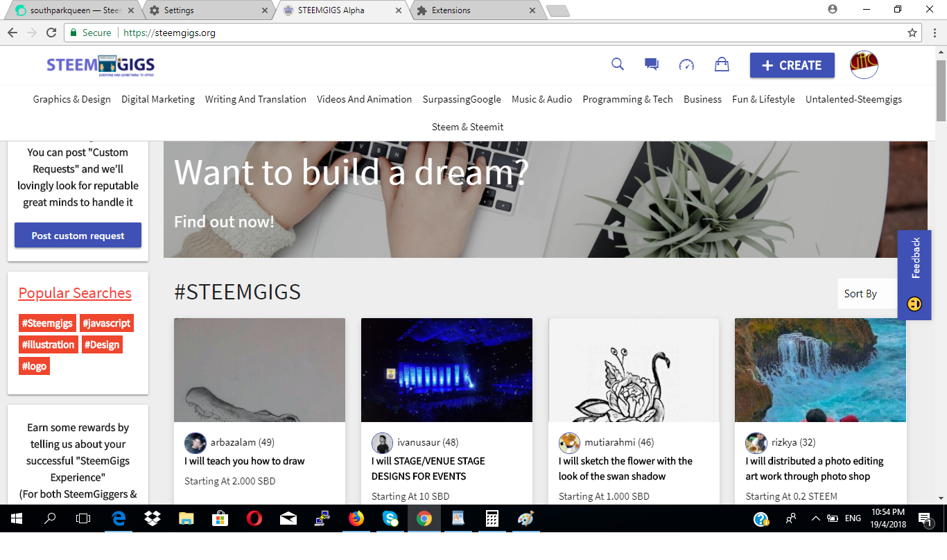Open the shopping bag icon
The height and width of the screenshot is (560, 947).
[x=722, y=64]
